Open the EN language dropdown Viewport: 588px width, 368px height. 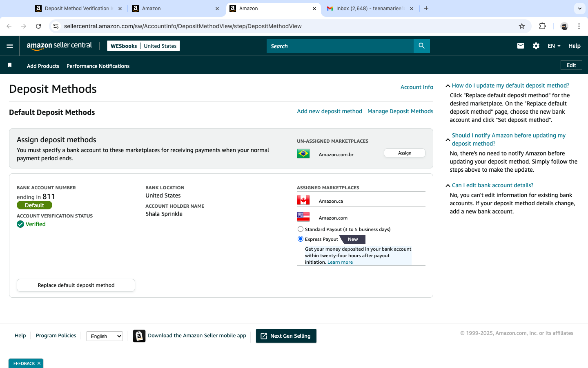pos(554,46)
